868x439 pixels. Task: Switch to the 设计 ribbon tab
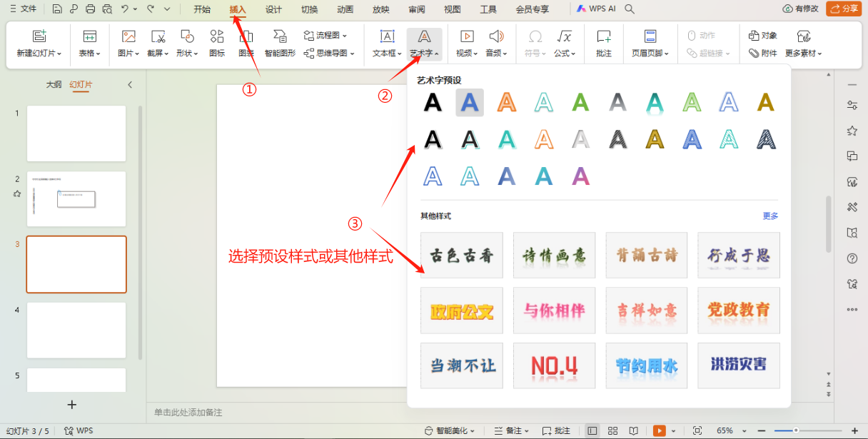pyautogui.click(x=272, y=9)
